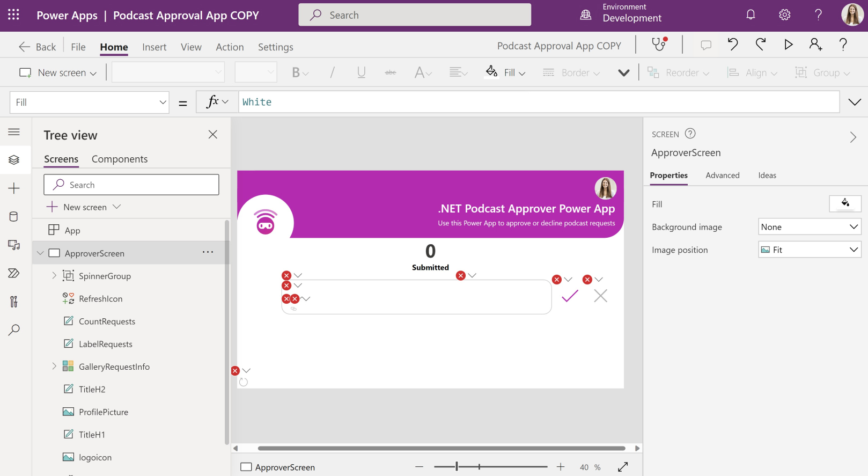Switch to Action ribbon tab

click(x=230, y=47)
